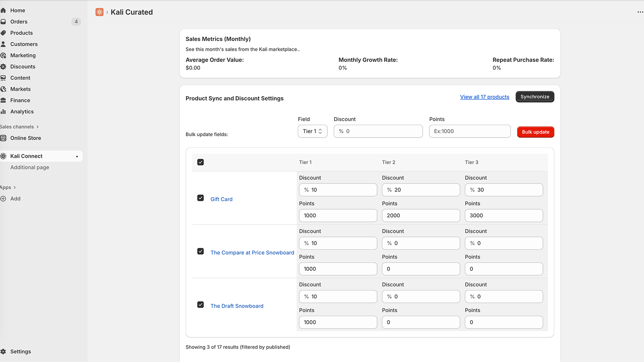644x362 pixels.
Task: Open Products via its tag icon
Action: tap(3, 33)
